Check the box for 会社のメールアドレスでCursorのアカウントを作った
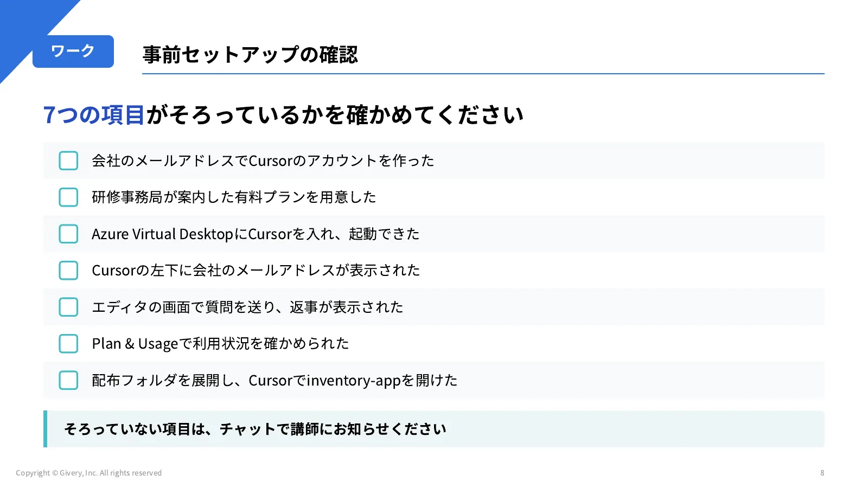Image resolution: width=868 pixels, height=488 pixels. [68, 160]
